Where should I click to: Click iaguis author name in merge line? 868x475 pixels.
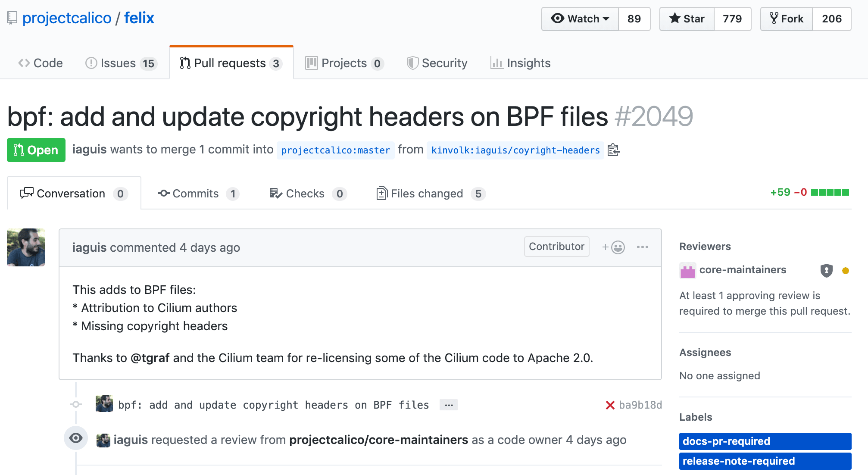coord(89,150)
